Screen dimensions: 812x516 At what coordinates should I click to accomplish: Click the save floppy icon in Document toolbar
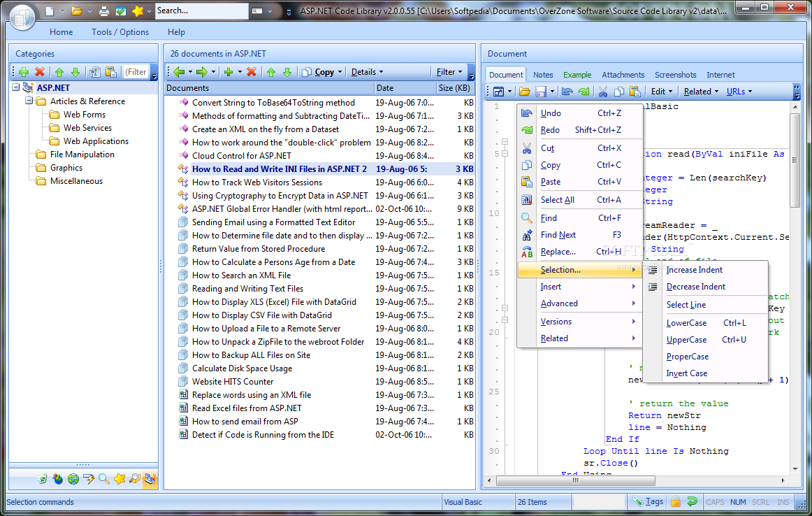point(541,92)
